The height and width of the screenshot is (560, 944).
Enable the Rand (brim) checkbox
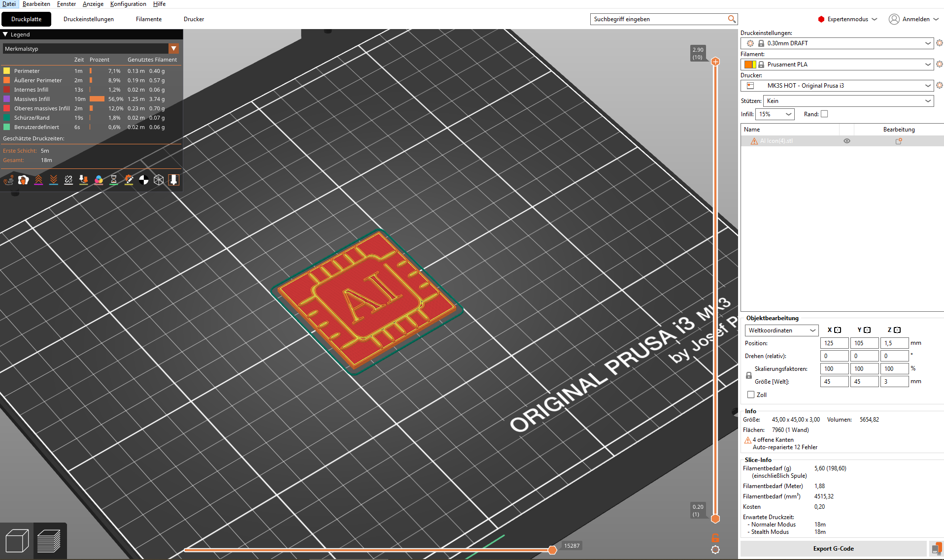pyautogui.click(x=824, y=114)
